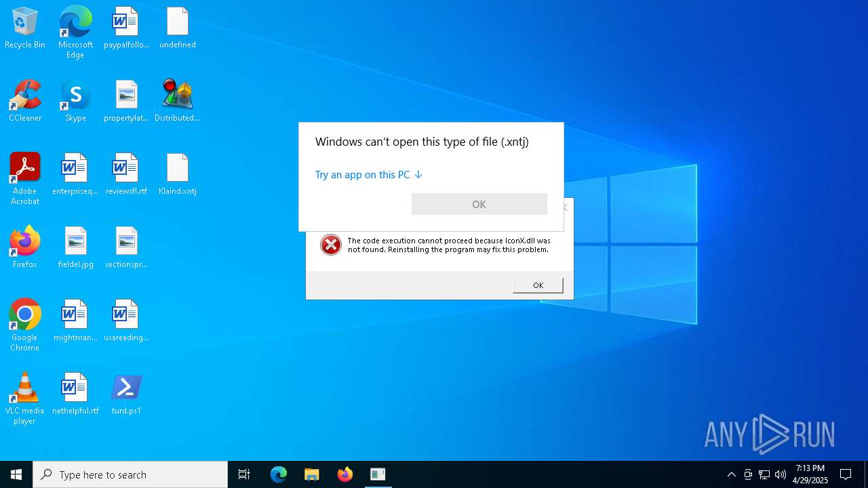Select the Microsoft Edge desktop shortcut
The width and height of the screenshot is (868, 488).
click(x=75, y=33)
